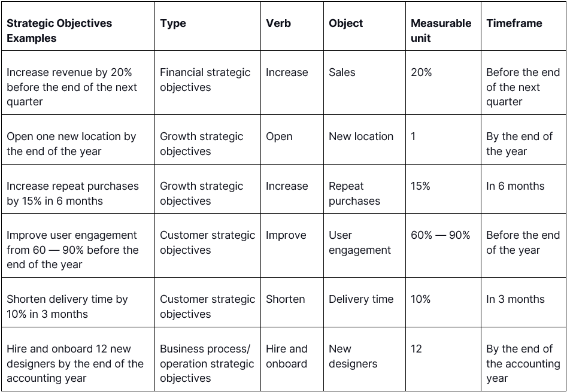This screenshot has height=392, width=567.
Task: Click the 'Measurable unit' header cell
Action: [x=443, y=26]
